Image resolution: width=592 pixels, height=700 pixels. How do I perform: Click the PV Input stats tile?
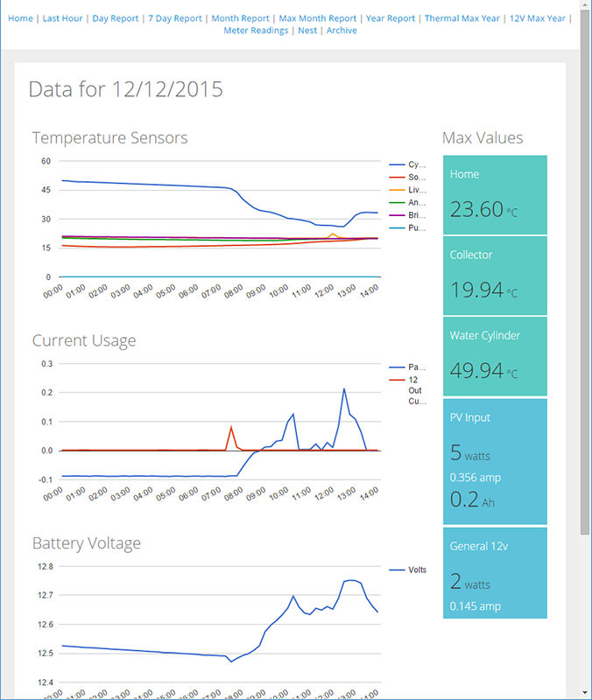(x=495, y=461)
